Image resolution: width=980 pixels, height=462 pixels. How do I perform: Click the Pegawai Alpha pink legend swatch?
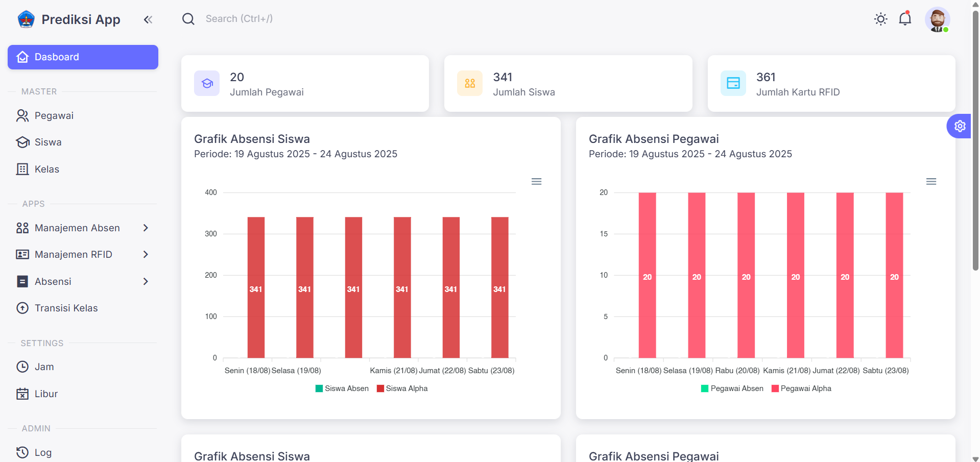click(x=775, y=389)
